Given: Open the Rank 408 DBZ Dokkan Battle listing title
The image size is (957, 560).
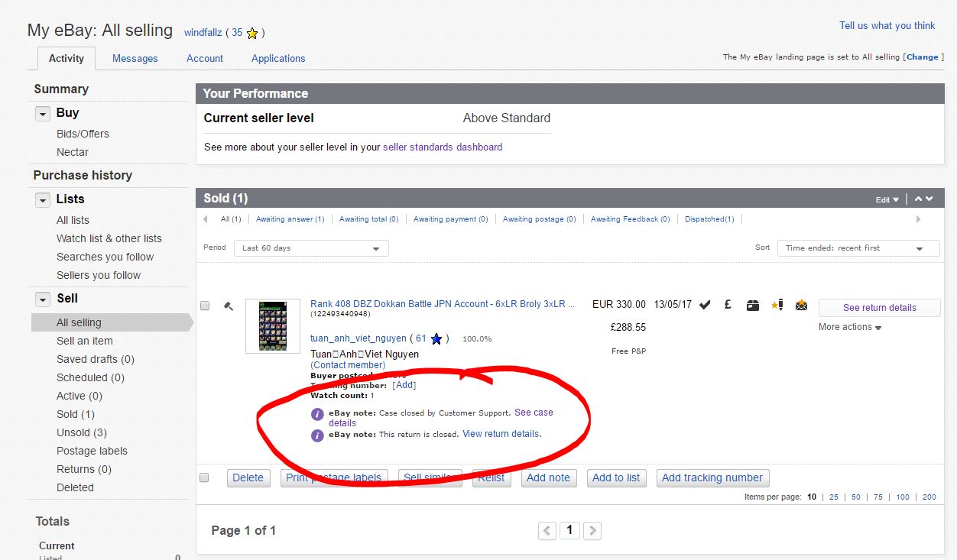Looking at the screenshot, I should coord(443,304).
